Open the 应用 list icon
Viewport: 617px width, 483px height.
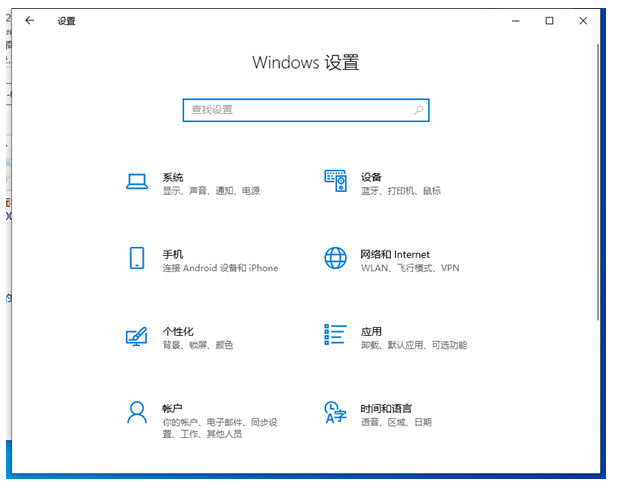[335, 335]
